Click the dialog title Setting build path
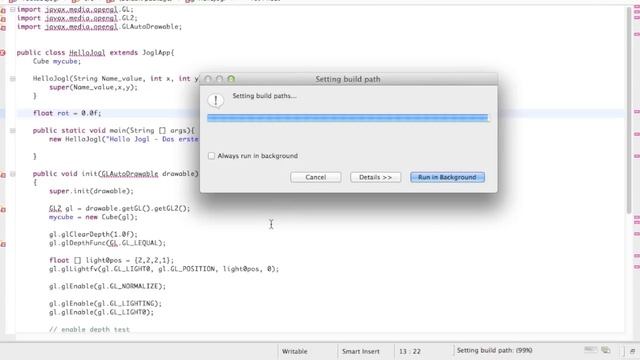 [x=348, y=79]
